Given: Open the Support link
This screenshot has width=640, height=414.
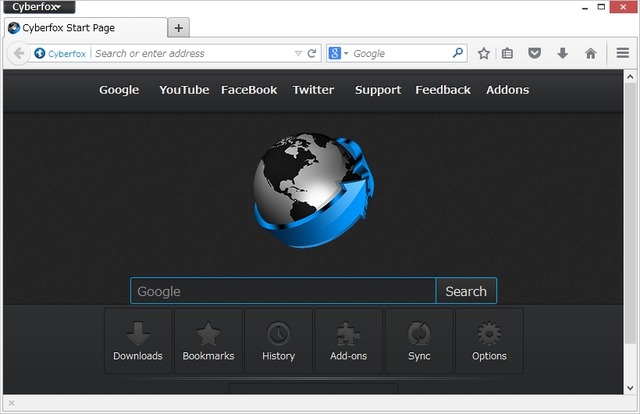Looking at the screenshot, I should tap(378, 90).
